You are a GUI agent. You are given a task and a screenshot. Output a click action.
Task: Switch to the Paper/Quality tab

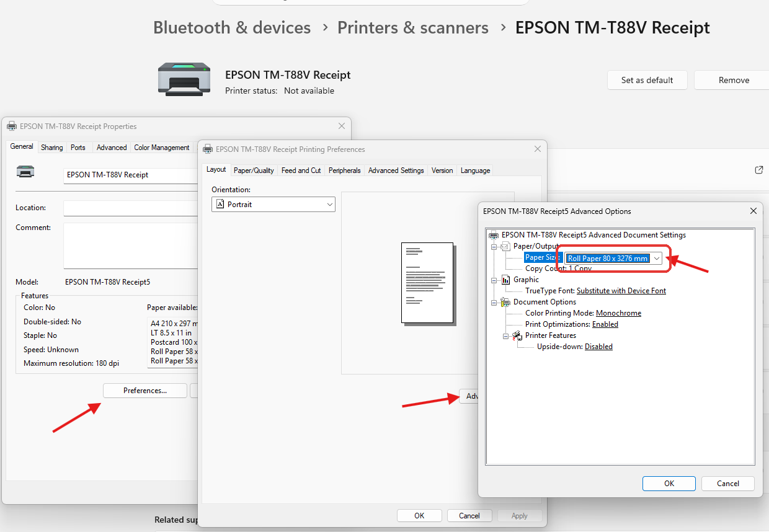pyautogui.click(x=254, y=171)
